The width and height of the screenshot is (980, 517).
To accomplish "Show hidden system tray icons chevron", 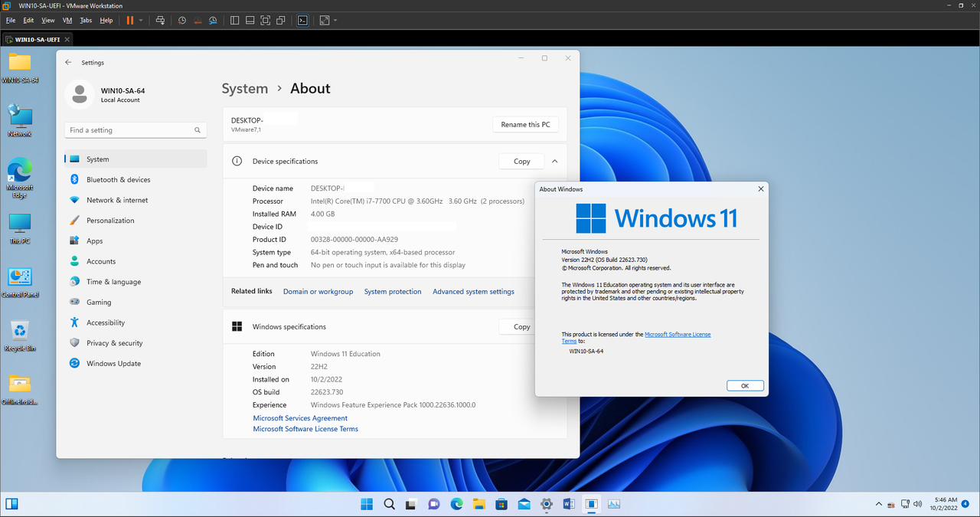I will pos(879,504).
